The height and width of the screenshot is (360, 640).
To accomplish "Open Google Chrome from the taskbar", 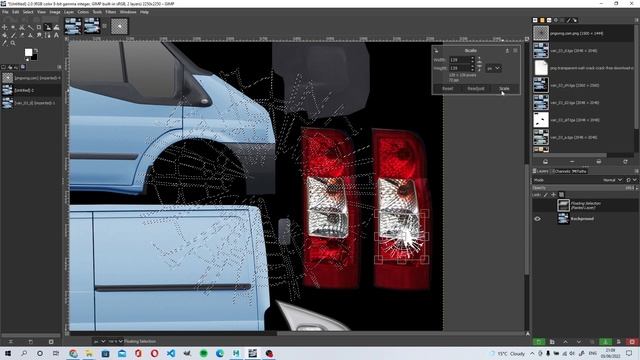I will 73,353.
